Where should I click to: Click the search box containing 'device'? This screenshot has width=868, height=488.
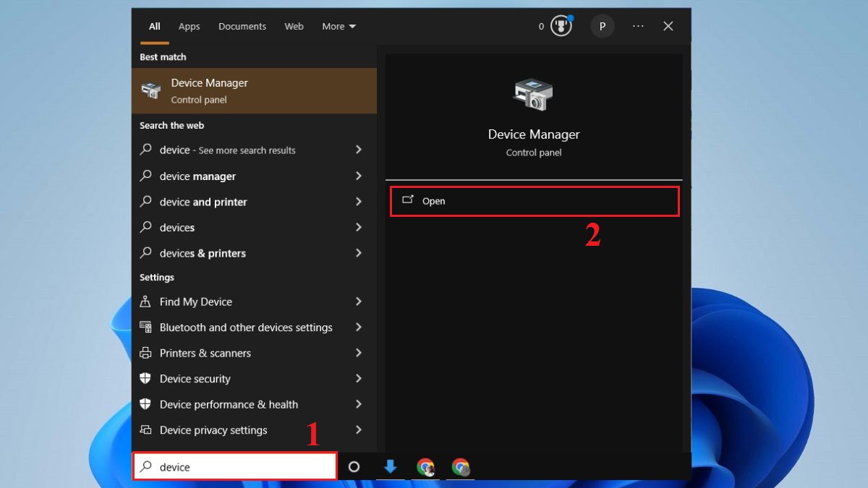pyautogui.click(x=235, y=467)
